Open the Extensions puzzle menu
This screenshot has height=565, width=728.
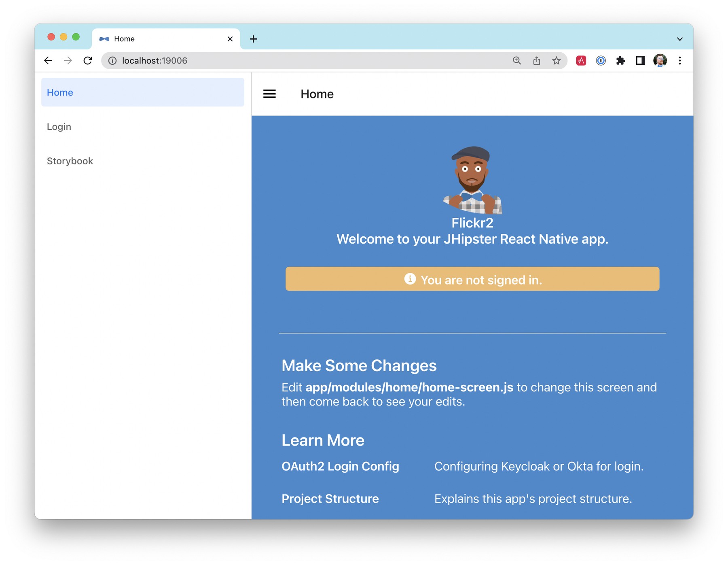[620, 61]
